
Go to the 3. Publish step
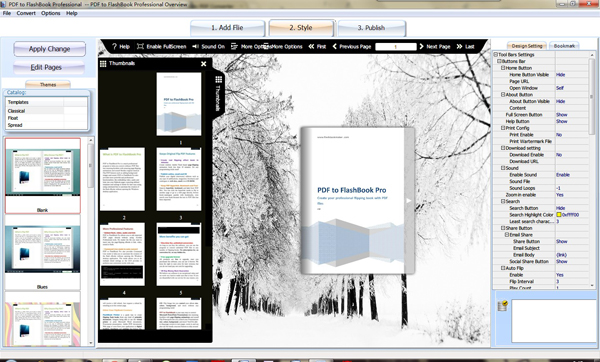point(371,28)
